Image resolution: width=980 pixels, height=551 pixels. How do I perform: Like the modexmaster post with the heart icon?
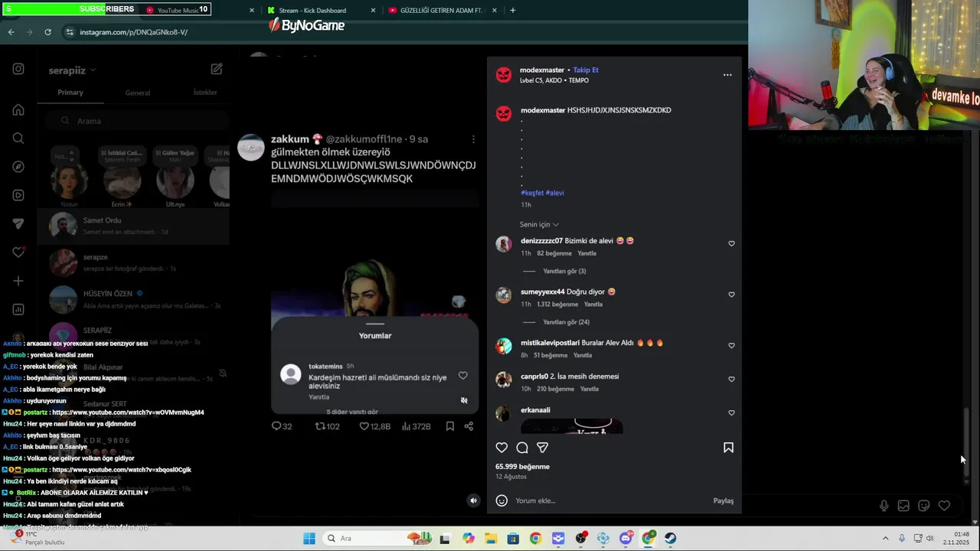tap(501, 448)
